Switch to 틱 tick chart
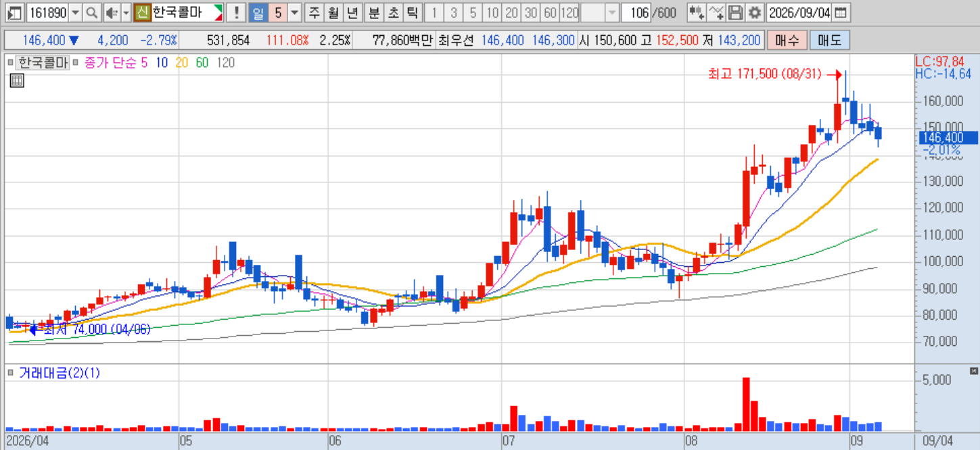This screenshot has width=980, height=450. (413, 12)
